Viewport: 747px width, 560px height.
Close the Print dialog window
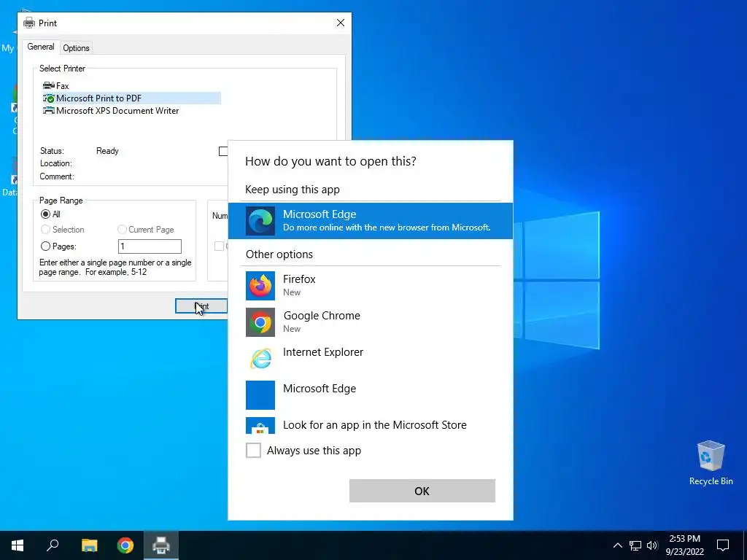(341, 23)
